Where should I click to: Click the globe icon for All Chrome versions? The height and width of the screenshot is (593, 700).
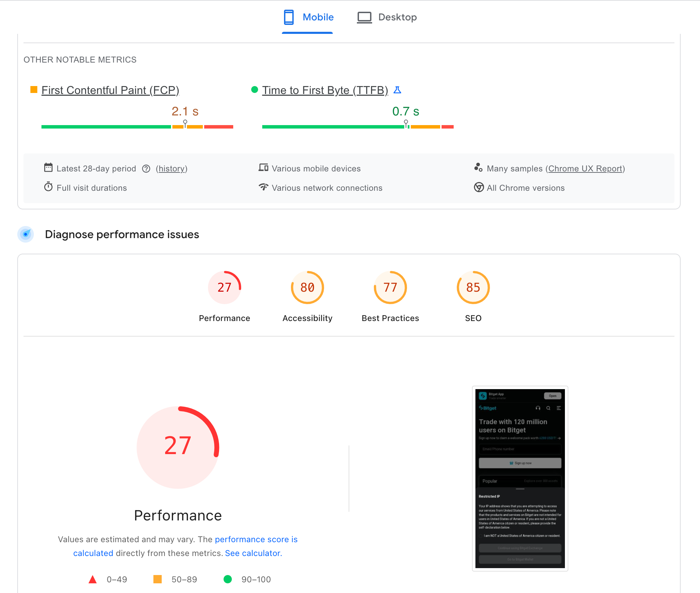pos(479,188)
